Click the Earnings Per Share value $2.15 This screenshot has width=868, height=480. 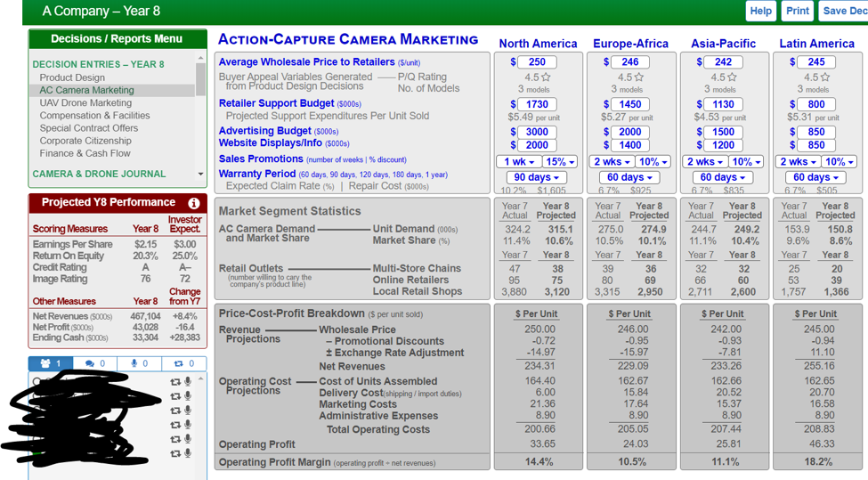146,244
